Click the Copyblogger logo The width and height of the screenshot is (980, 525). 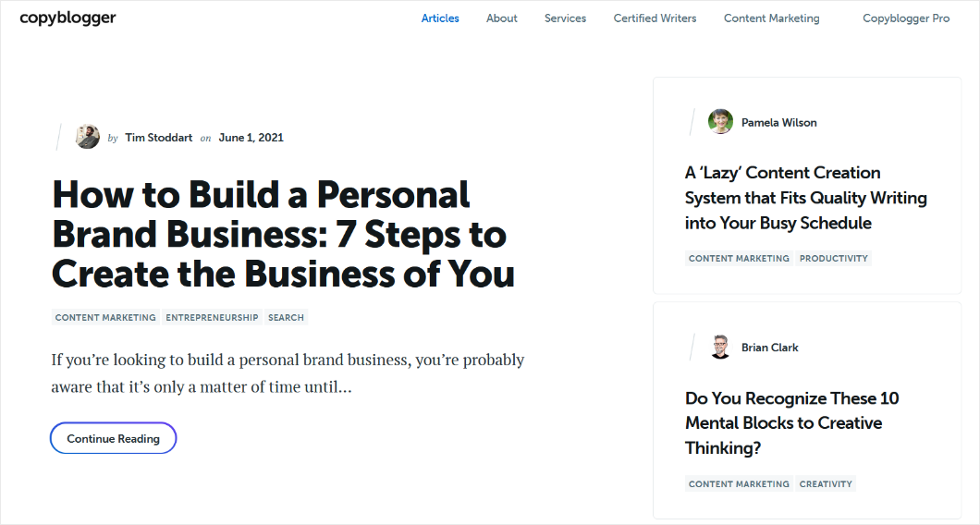click(67, 18)
